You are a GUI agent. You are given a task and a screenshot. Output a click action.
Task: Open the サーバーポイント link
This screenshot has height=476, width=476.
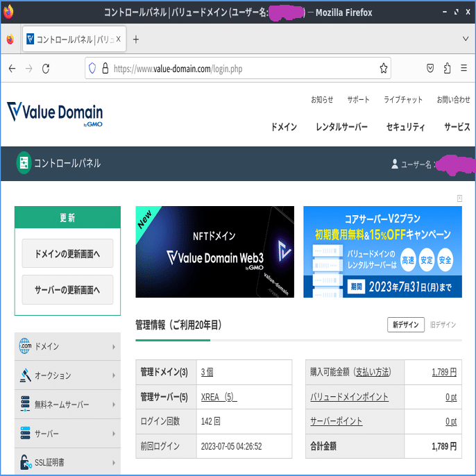(336, 421)
